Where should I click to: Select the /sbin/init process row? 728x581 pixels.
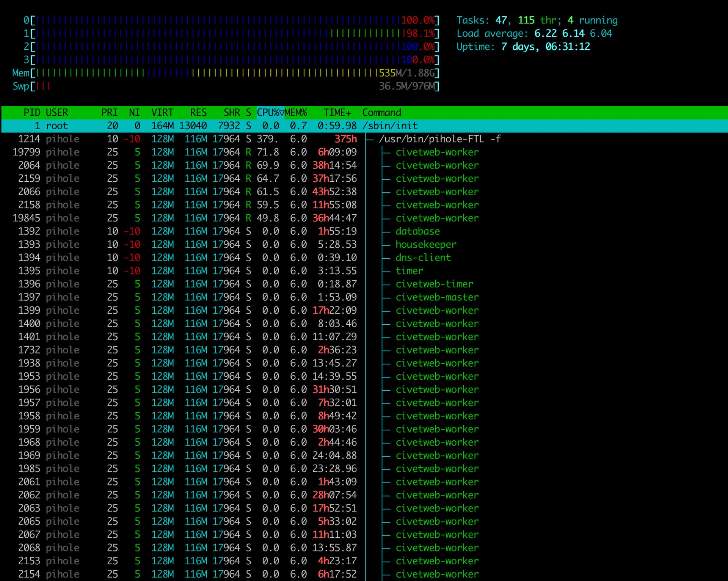point(390,126)
